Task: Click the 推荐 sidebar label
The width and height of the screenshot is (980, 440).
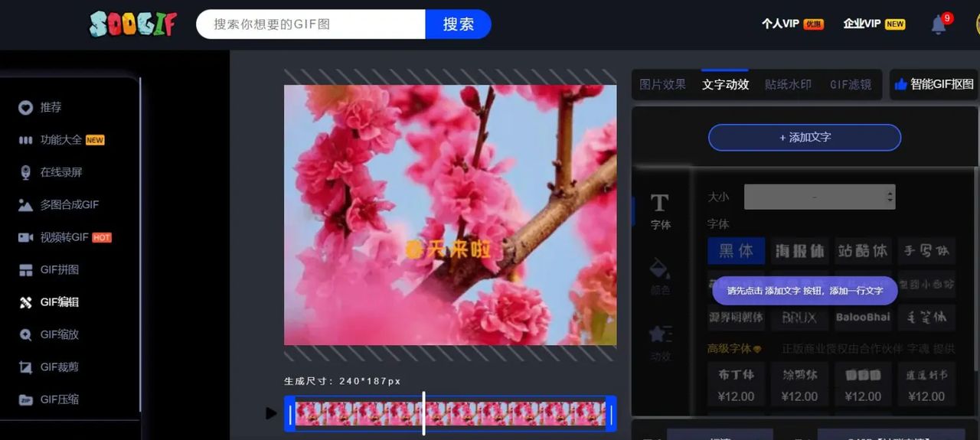Action: click(x=51, y=107)
